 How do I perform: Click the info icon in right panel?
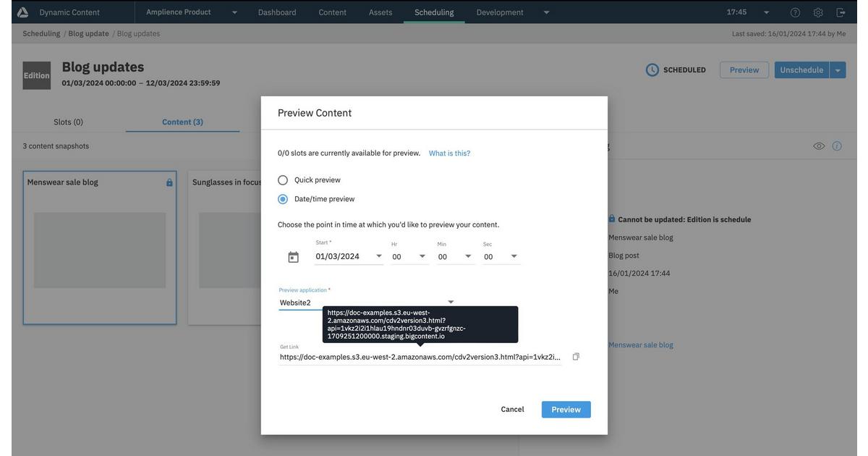coord(837,146)
